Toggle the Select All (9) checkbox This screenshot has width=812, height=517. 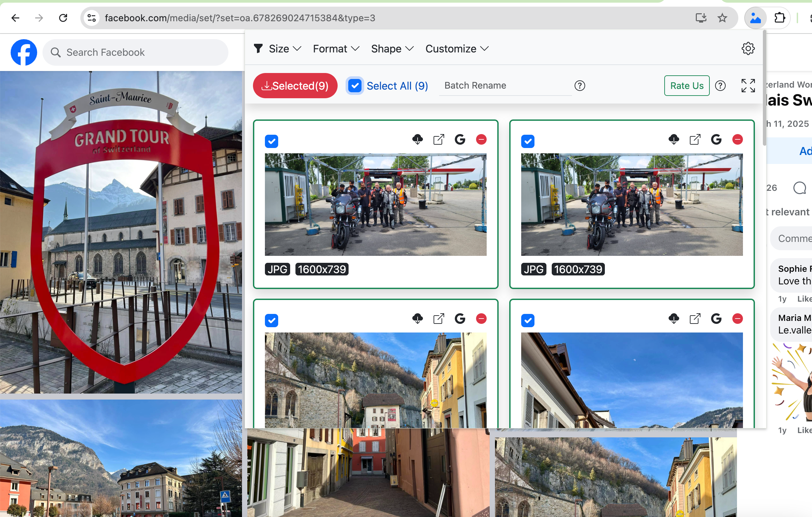click(x=355, y=86)
